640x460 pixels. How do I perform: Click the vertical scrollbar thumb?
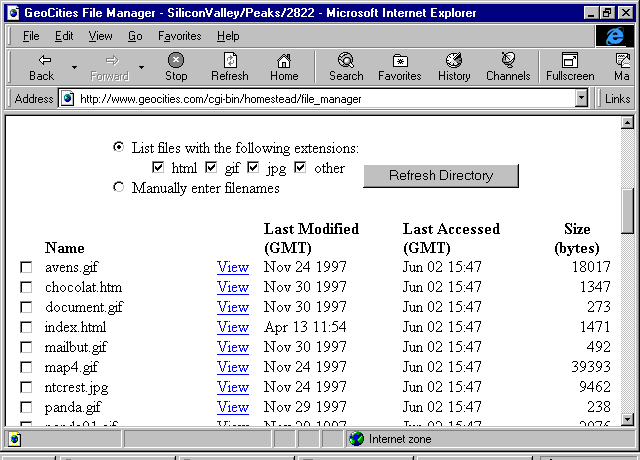(627, 211)
